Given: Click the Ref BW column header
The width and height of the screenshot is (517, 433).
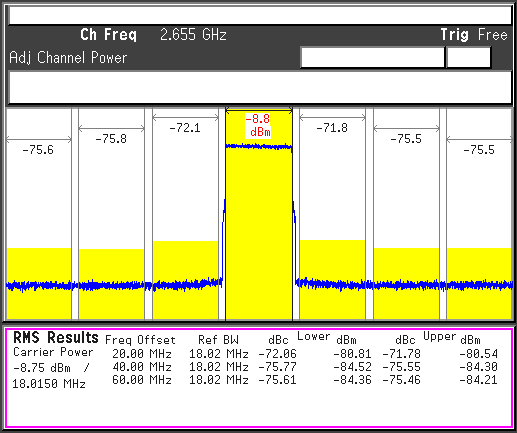Looking at the screenshot, I should 218,340.
